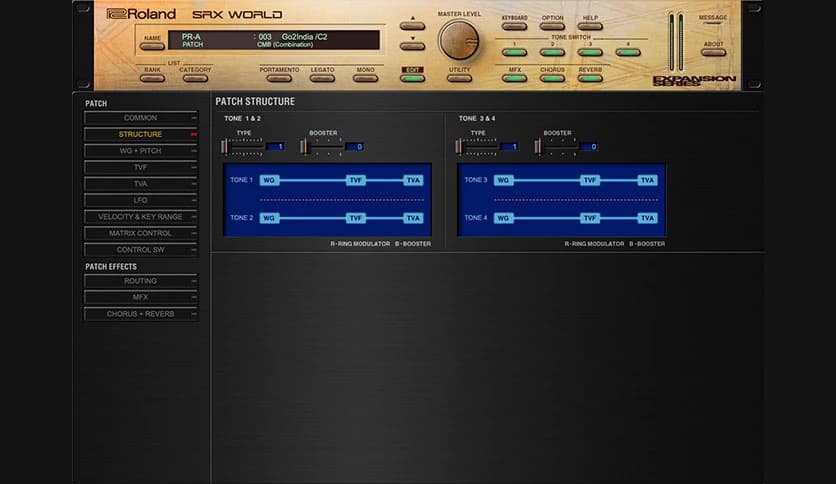Open the ABOUT screen
836x484 pixels.
click(713, 52)
